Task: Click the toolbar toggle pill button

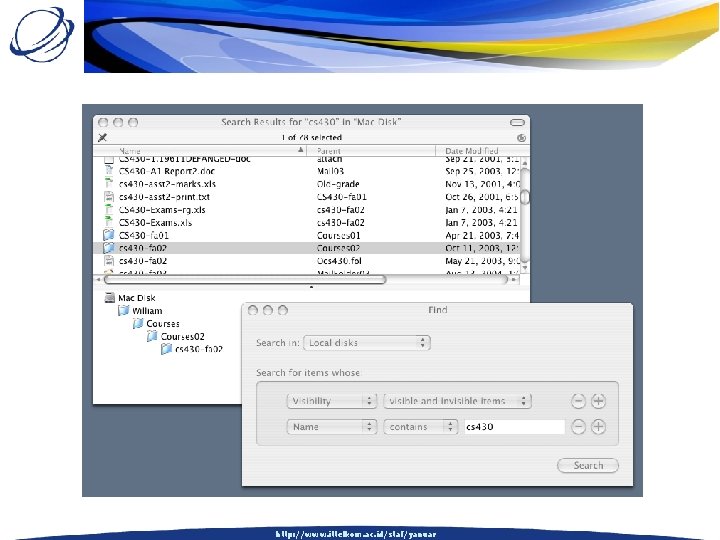Action: pos(517,122)
